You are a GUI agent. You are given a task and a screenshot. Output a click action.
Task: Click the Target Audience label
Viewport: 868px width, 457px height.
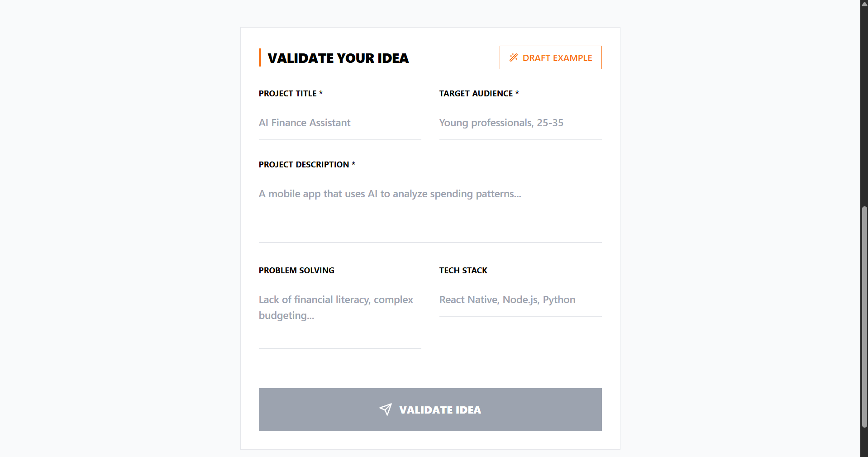coord(476,94)
